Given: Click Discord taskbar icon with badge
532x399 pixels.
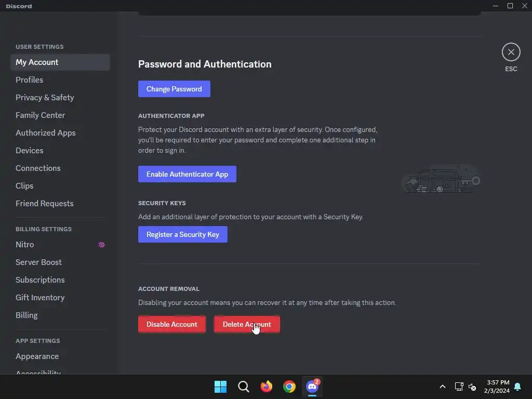Looking at the screenshot, I should (312, 387).
